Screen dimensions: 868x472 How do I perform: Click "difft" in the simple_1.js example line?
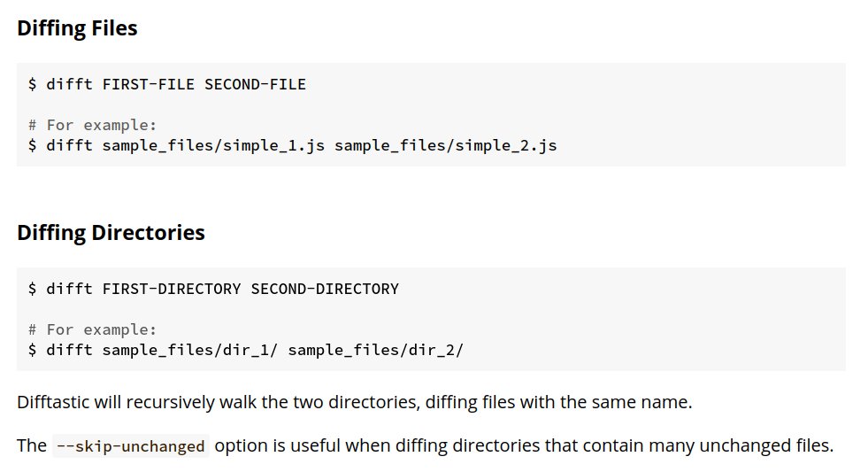tap(70, 144)
